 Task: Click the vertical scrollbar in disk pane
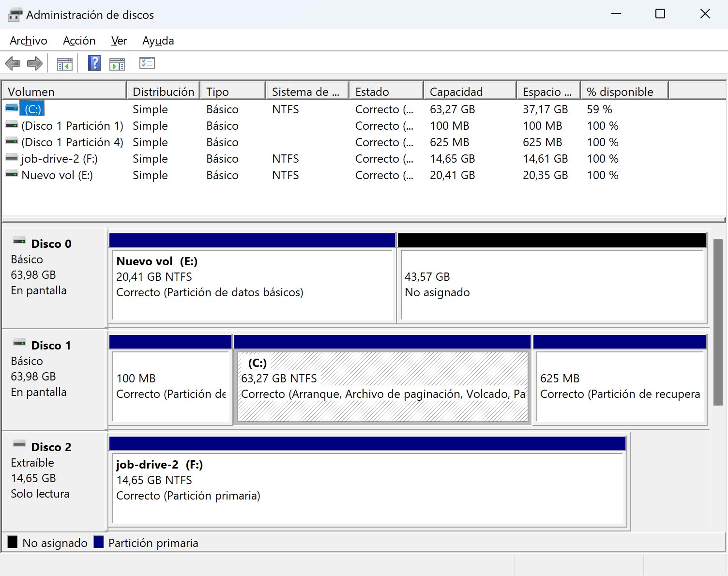pyautogui.click(x=718, y=322)
